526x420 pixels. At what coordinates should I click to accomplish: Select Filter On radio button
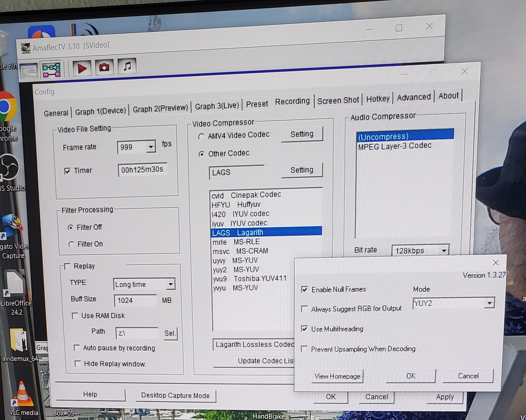(71, 244)
